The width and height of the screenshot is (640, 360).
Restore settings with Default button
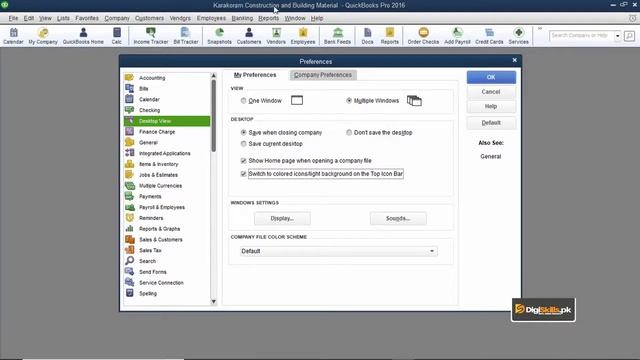[x=491, y=123]
